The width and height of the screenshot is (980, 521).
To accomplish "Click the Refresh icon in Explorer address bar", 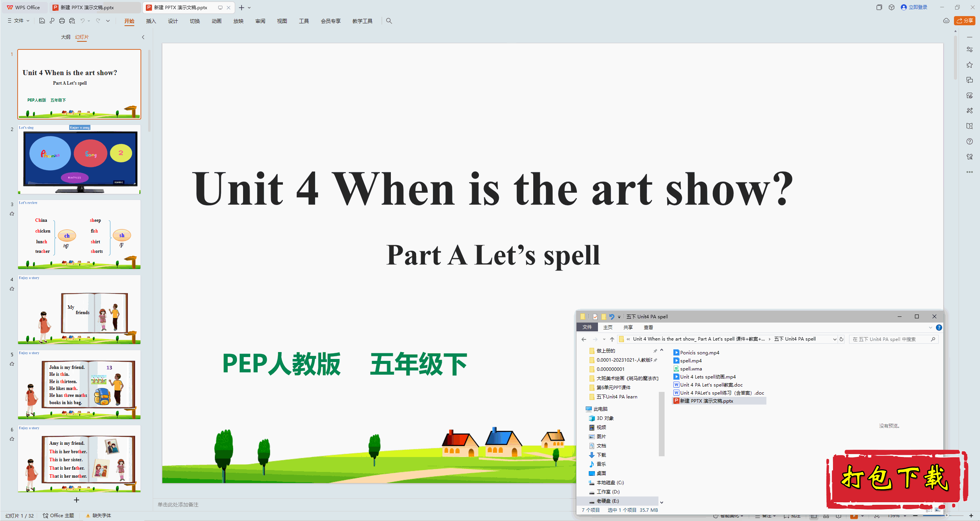I will pos(841,339).
